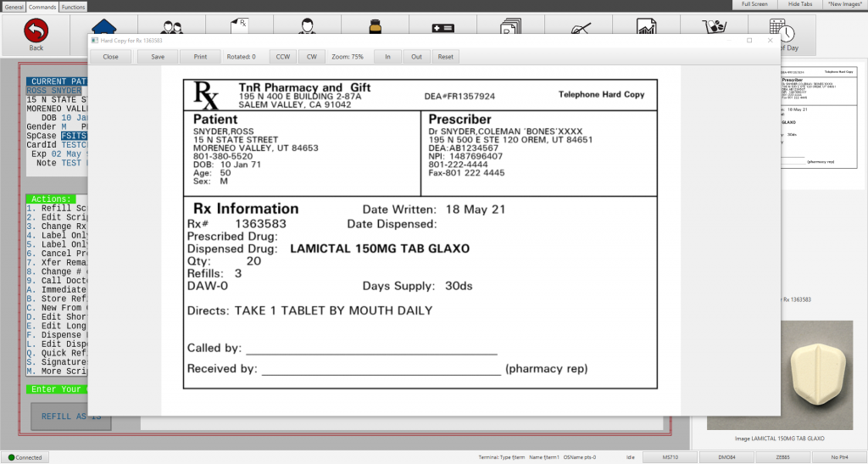Click the Hide Tabs button
The image size is (868, 464).
click(799, 4)
